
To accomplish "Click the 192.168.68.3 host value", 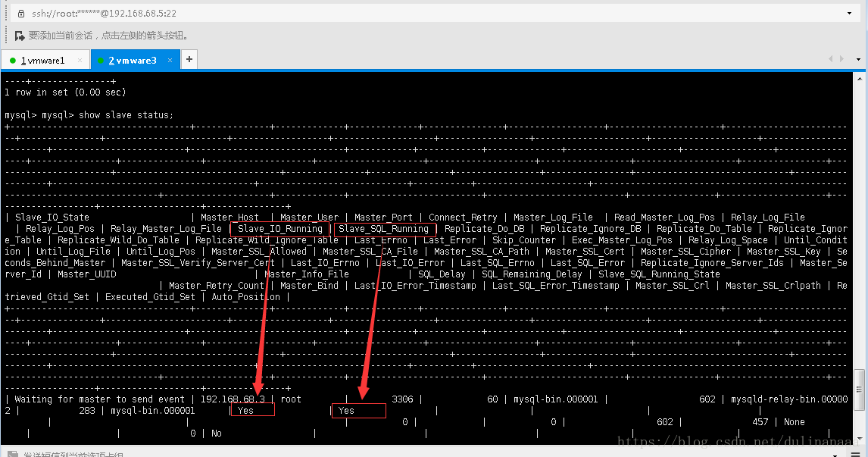I will pyautogui.click(x=233, y=399).
